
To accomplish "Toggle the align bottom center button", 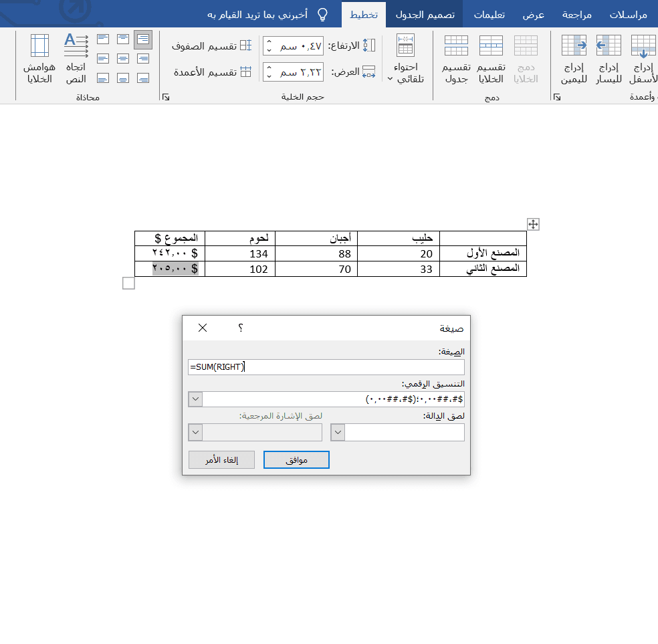I will (x=123, y=78).
